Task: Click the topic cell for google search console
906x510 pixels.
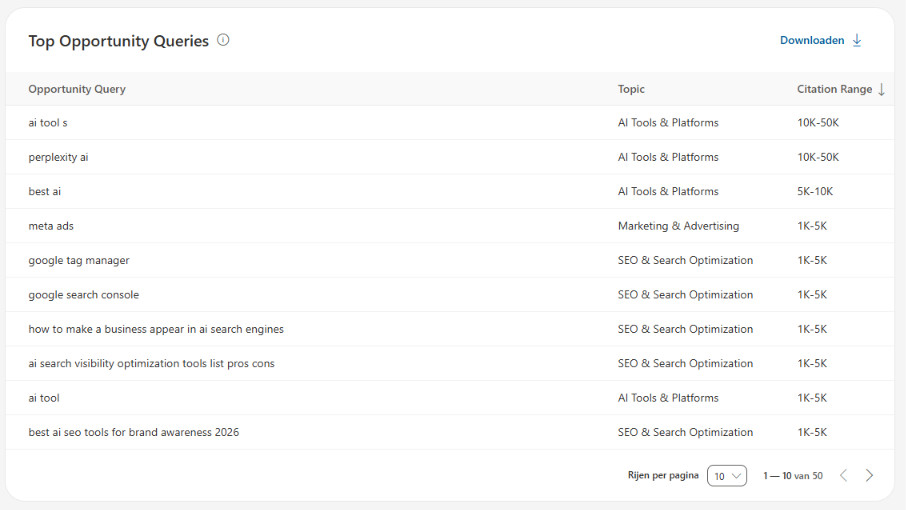Action: coord(685,295)
